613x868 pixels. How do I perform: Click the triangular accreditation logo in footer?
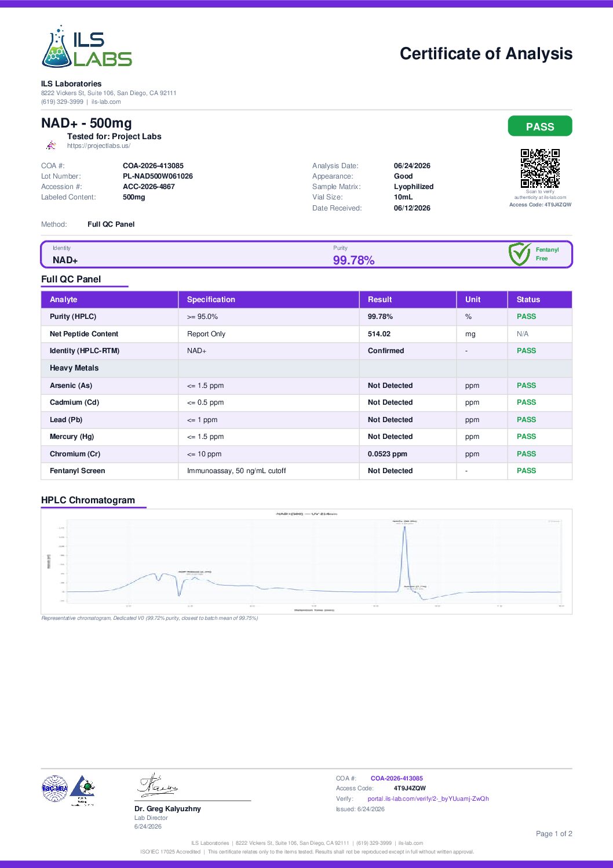click(83, 790)
